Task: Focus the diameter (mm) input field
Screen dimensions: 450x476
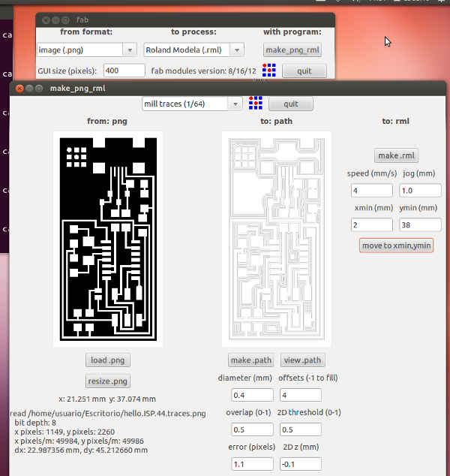Action: (252, 395)
